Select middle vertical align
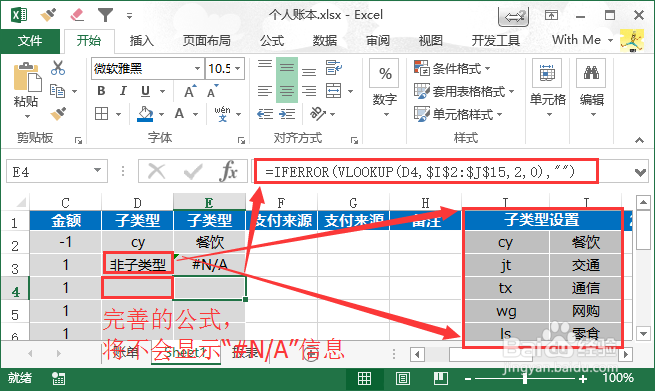655x391 pixels. [287, 68]
